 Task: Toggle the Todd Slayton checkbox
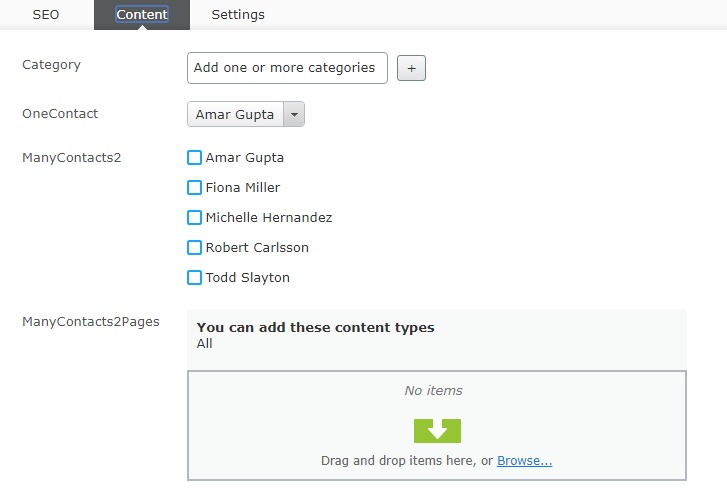pos(195,278)
